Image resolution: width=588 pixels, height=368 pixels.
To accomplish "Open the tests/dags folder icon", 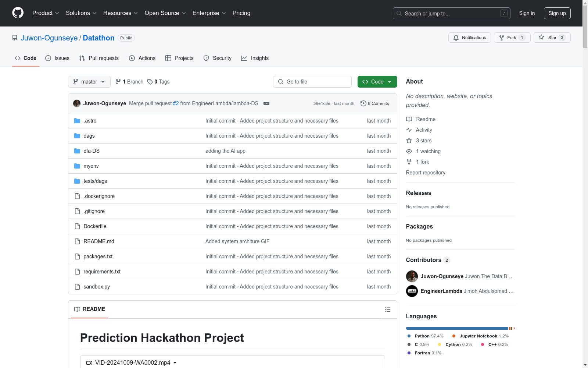I will pyautogui.click(x=77, y=181).
